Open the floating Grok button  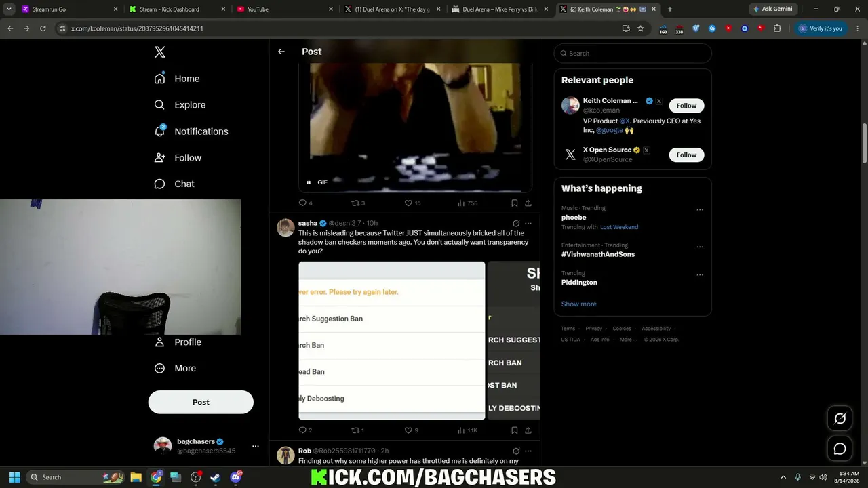[840, 419]
